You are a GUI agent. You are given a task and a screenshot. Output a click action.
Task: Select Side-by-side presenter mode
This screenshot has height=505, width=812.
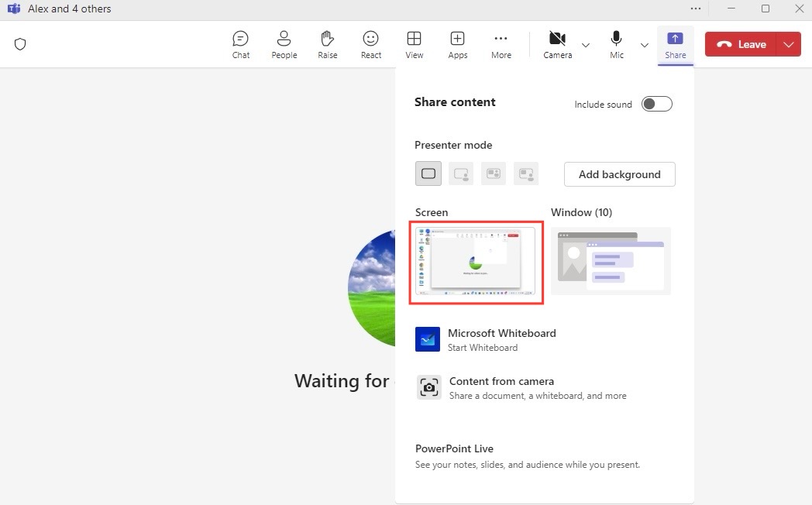click(494, 173)
